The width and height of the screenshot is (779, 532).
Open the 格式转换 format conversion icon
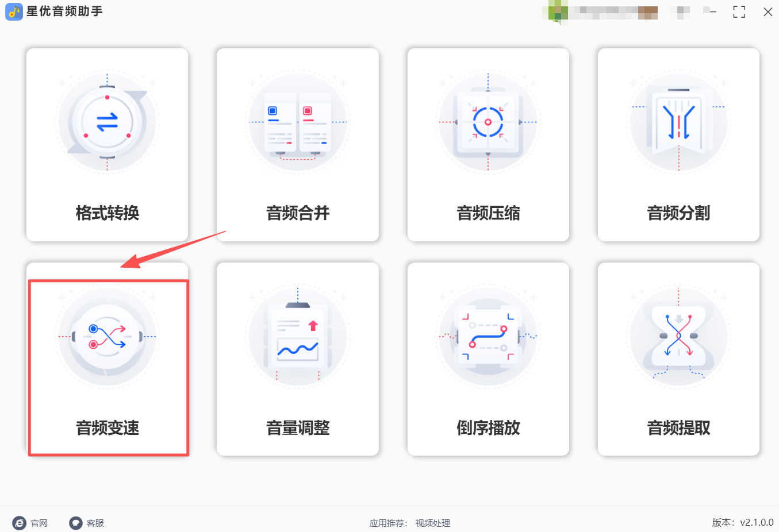coord(107,122)
